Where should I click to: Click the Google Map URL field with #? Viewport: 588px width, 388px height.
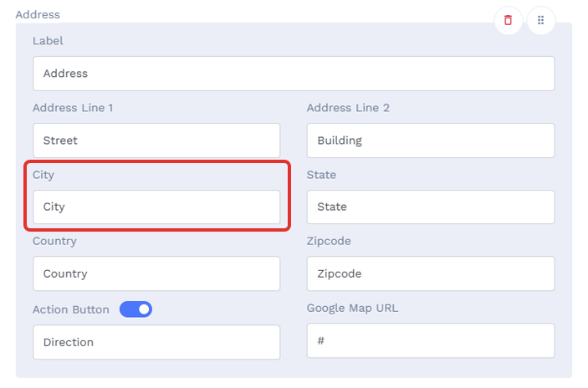click(431, 341)
